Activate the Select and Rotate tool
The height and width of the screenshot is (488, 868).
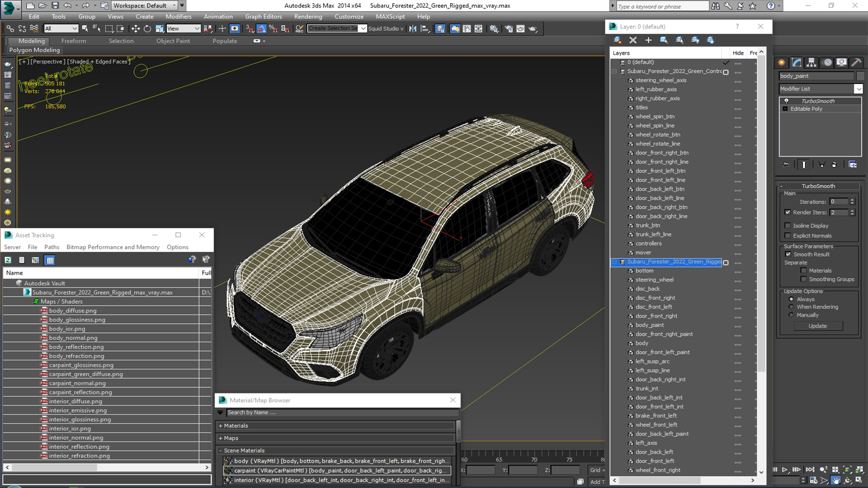coord(147,28)
